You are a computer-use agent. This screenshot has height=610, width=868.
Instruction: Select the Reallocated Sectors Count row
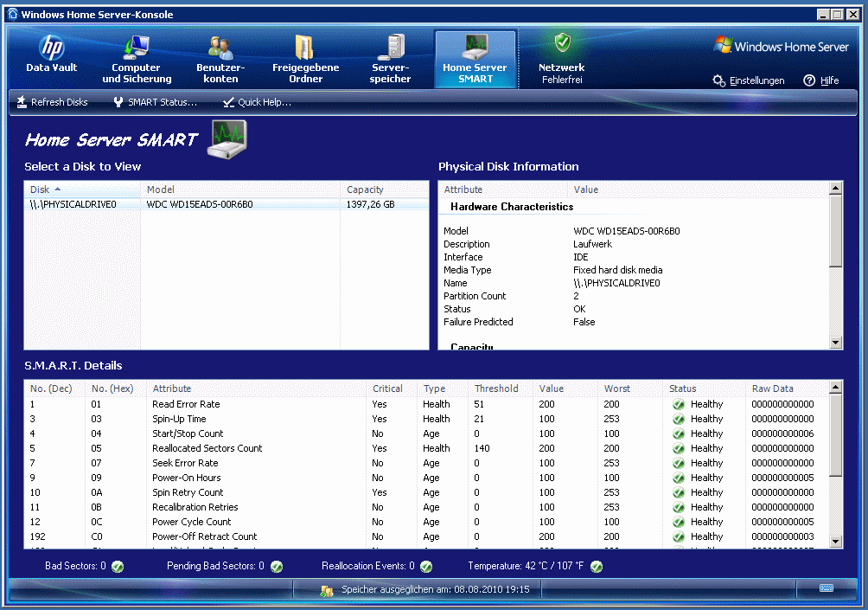click(427, 448)
